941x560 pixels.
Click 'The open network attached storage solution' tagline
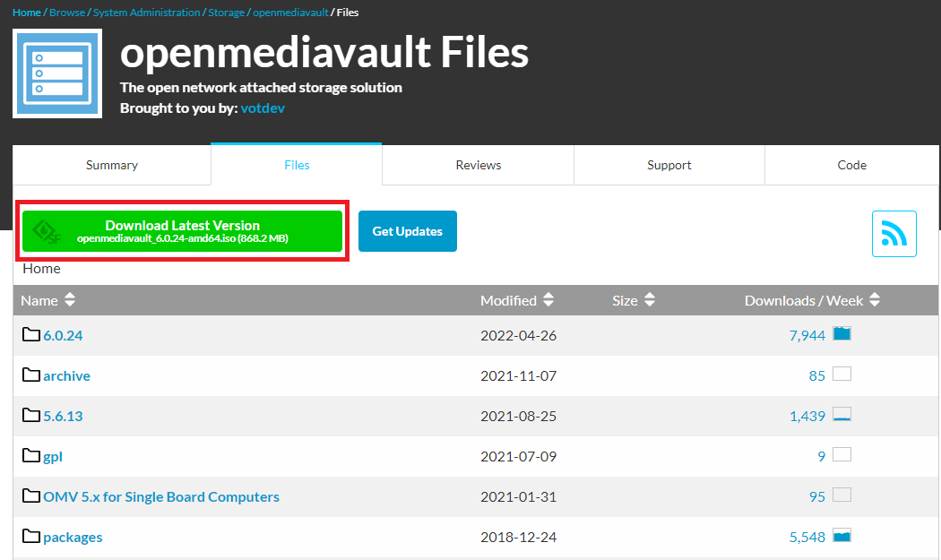click(x=261, y=88)
